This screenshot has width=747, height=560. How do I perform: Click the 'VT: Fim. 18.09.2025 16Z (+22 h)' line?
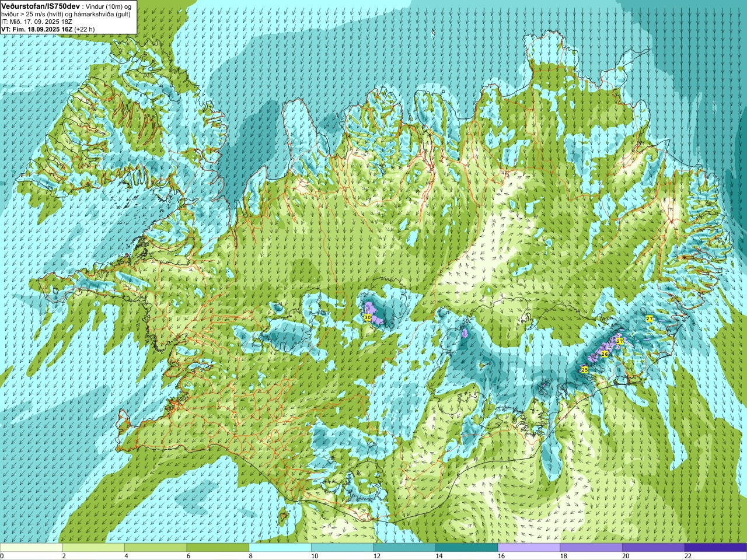click(x=48, y=29)
